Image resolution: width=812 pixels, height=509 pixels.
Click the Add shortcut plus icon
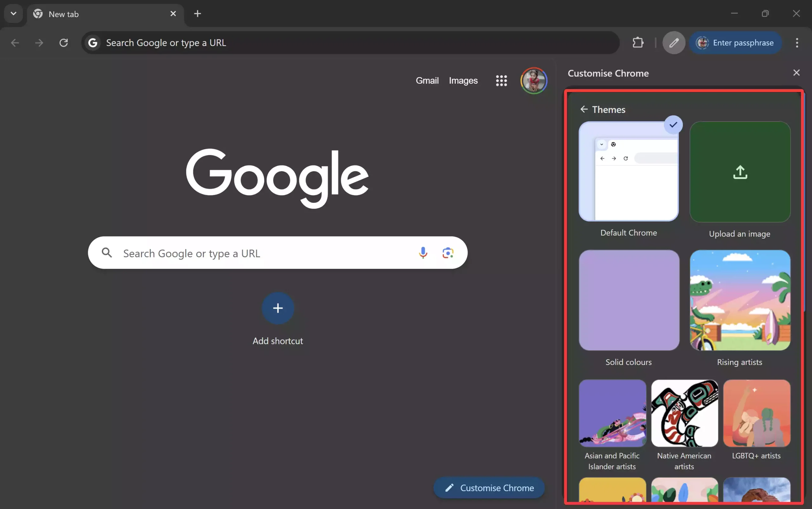tap(277, 308)
